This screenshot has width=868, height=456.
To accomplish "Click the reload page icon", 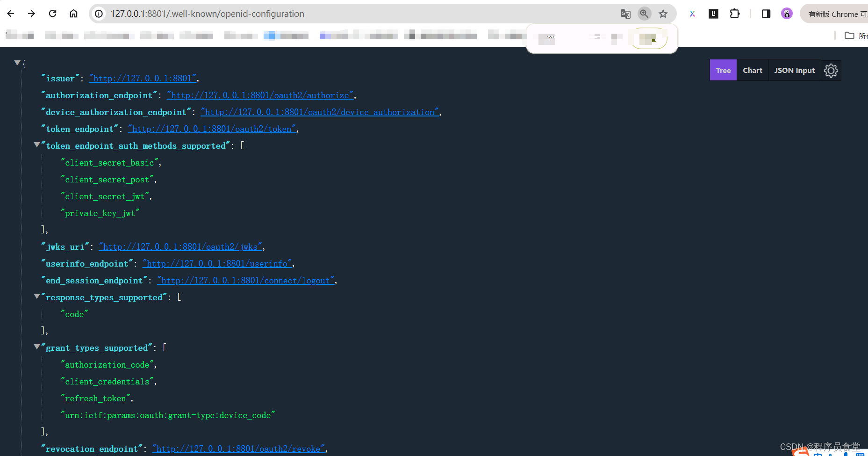I will (x=52, y=14).
